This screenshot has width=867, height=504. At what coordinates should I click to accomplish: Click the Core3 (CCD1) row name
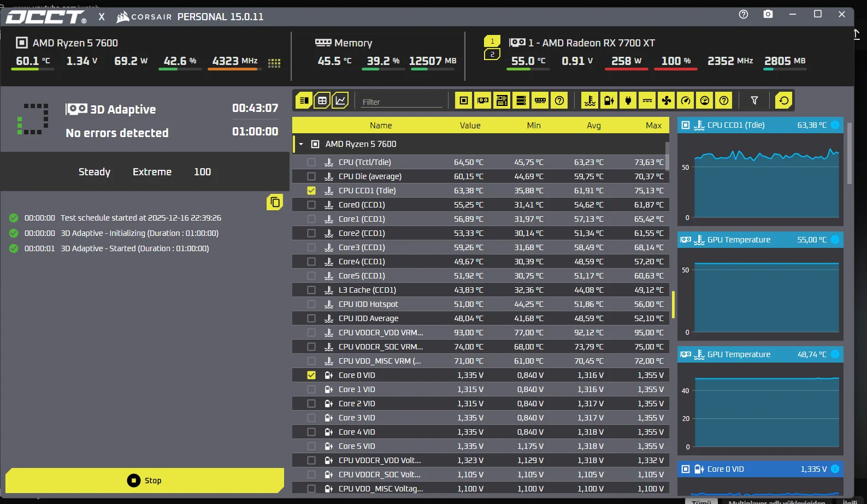point(362,247)
